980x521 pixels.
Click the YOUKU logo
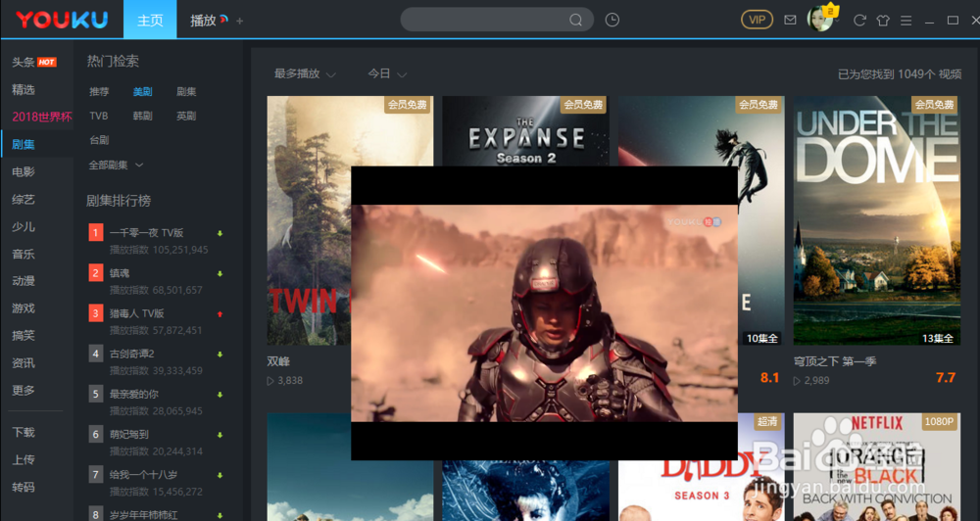pyautogui.click(x=62, y=20)
